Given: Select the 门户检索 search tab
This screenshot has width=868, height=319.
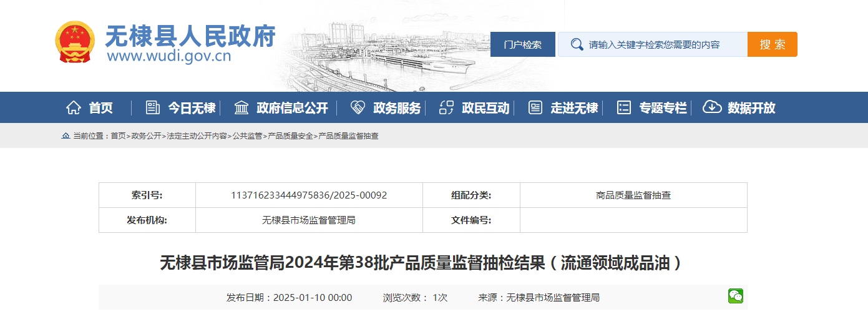Looking at the screenshot, I should click(523, 45).
